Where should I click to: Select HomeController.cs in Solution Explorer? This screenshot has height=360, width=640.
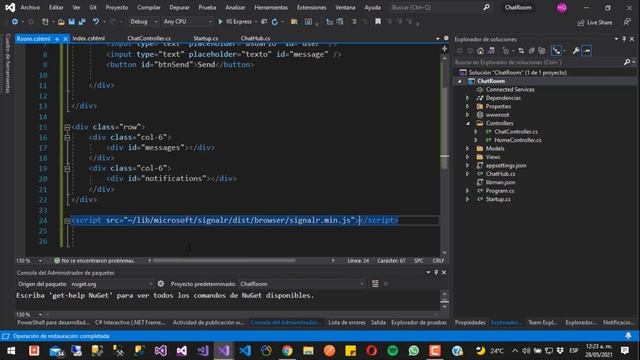518,140
